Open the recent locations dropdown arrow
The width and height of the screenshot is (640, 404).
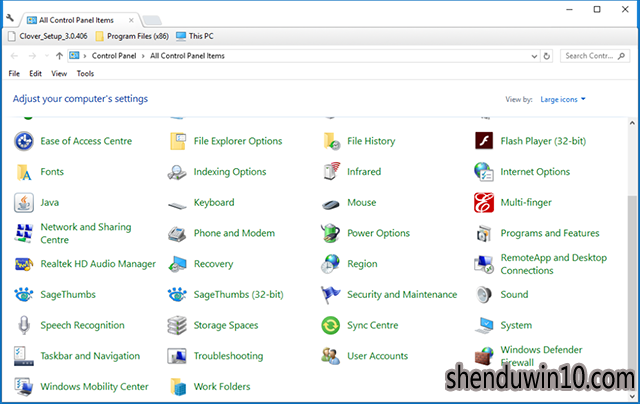(x=47, y=56)
